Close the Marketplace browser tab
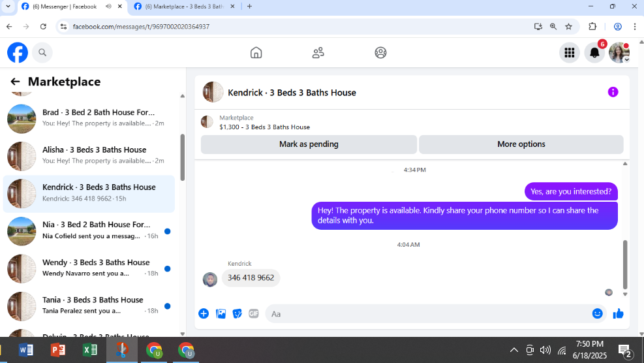Screen dimensions: 644x363 (232, 7)
